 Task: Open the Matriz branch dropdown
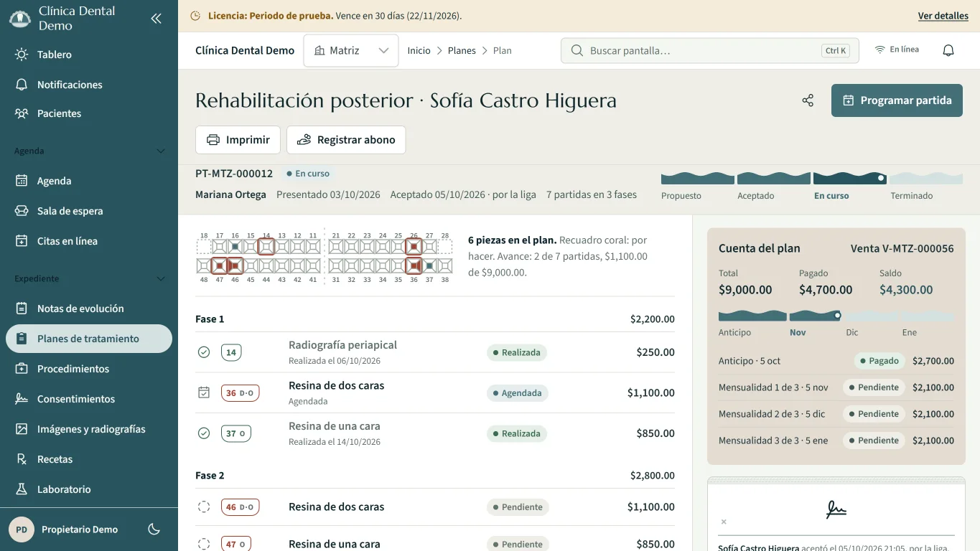(351, 51)
